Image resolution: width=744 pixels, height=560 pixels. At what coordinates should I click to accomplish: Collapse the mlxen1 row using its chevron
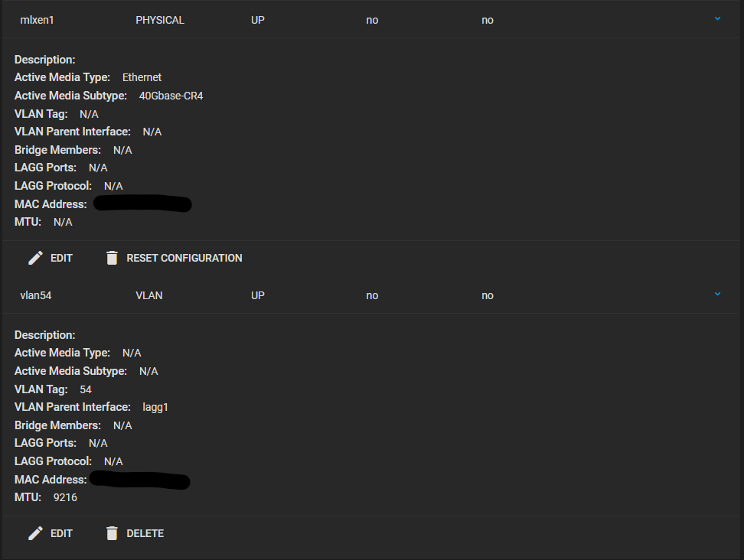[717, 19]
